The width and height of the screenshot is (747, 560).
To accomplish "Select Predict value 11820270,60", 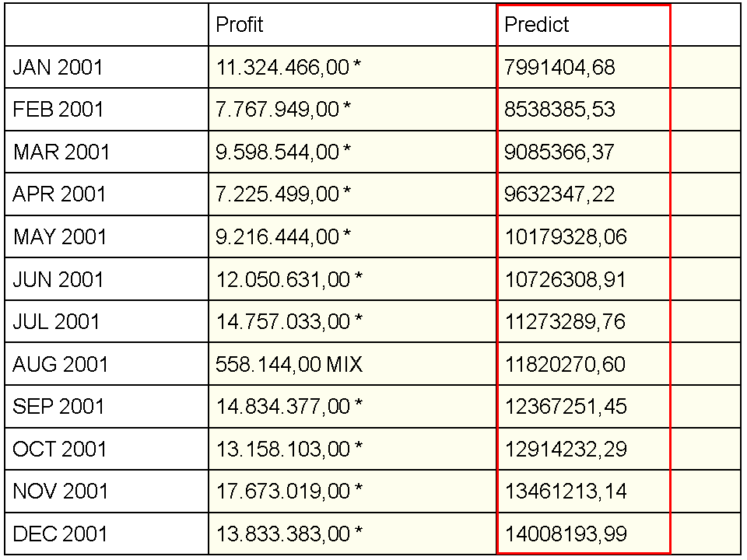I will tap(565, 364).
